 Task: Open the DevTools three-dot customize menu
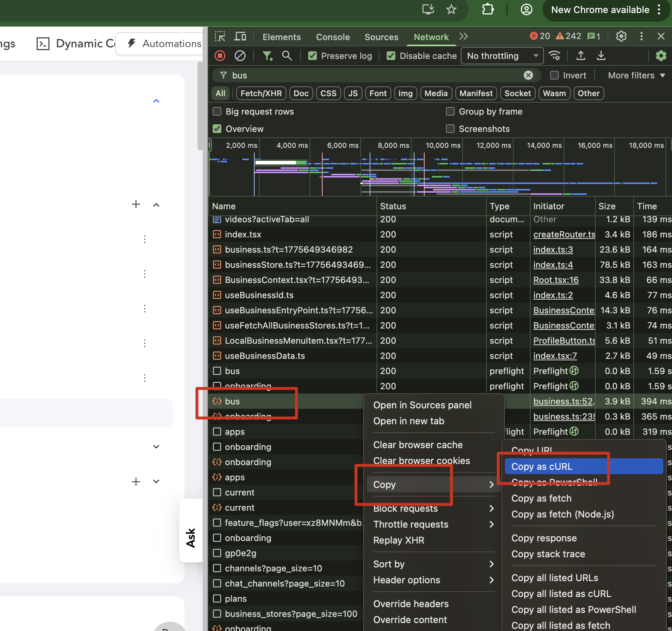pos(642,36)
